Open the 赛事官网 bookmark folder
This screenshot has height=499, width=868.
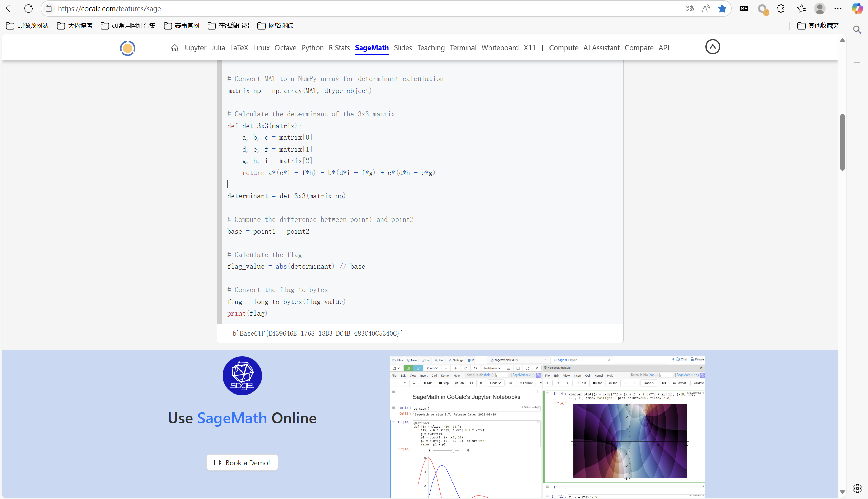181,26
